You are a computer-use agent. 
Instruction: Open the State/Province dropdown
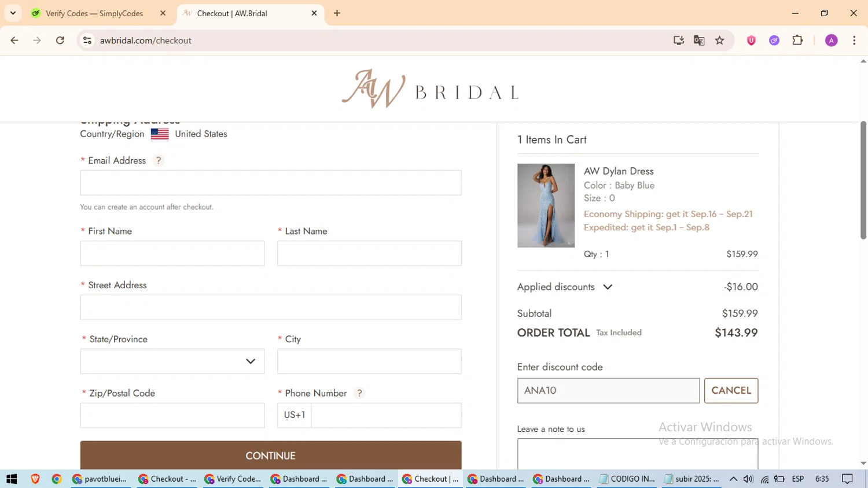tap(172, 361)
